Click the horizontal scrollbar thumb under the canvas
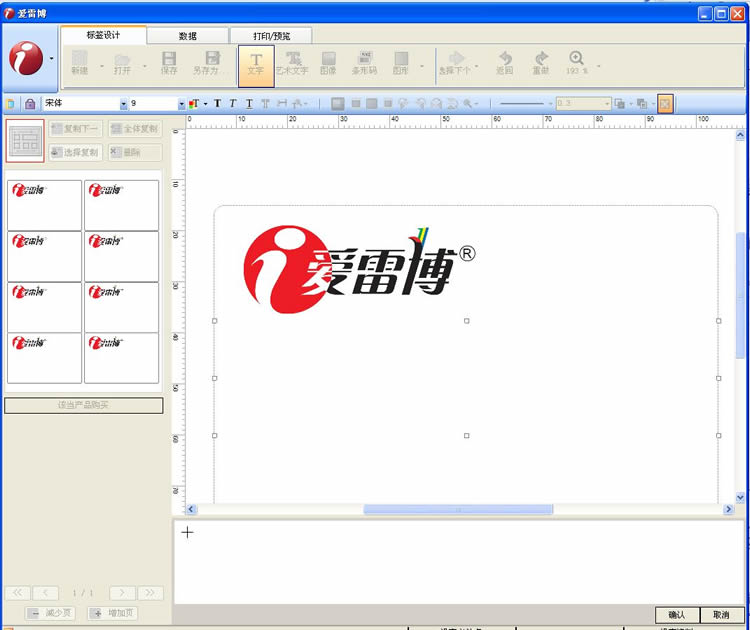750x630 pixels. 458,509
